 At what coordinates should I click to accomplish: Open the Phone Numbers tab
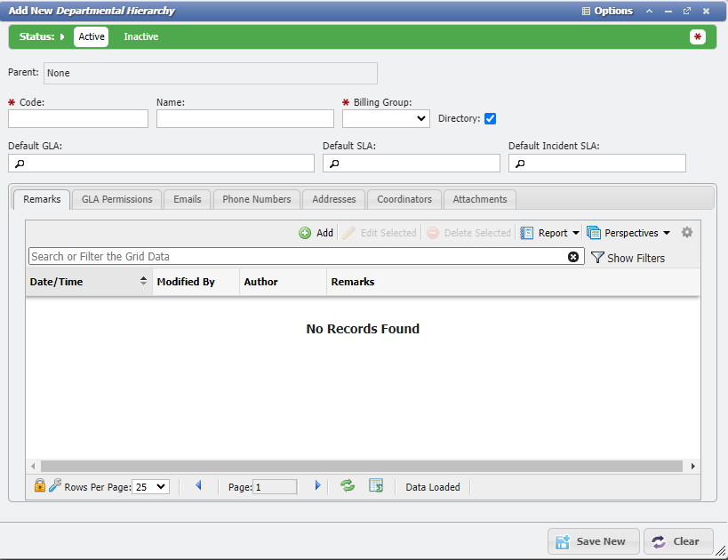(256, 199)
